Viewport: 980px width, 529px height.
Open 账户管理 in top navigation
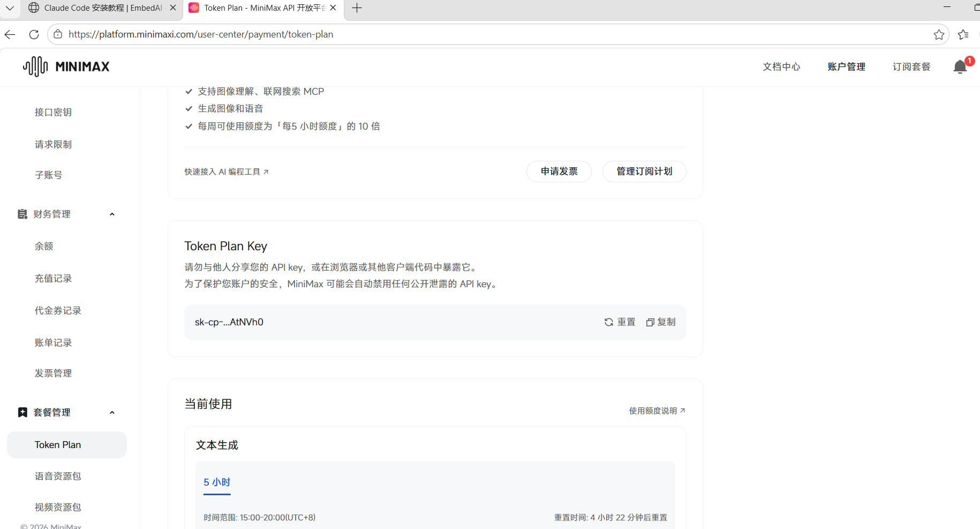pos(846,66)
